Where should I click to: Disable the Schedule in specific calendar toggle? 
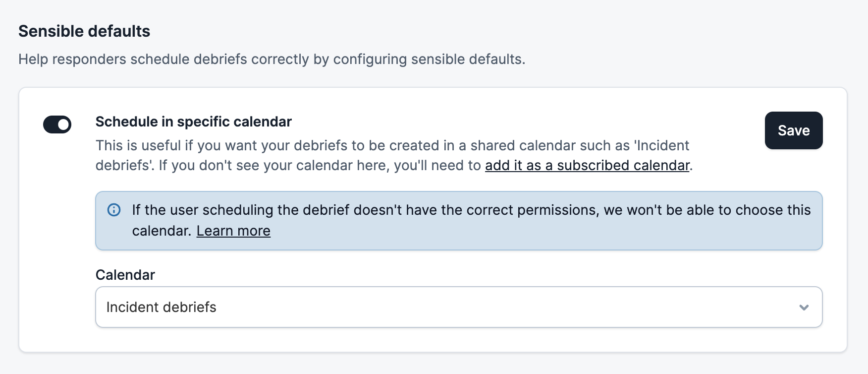(x=57, y=125)
